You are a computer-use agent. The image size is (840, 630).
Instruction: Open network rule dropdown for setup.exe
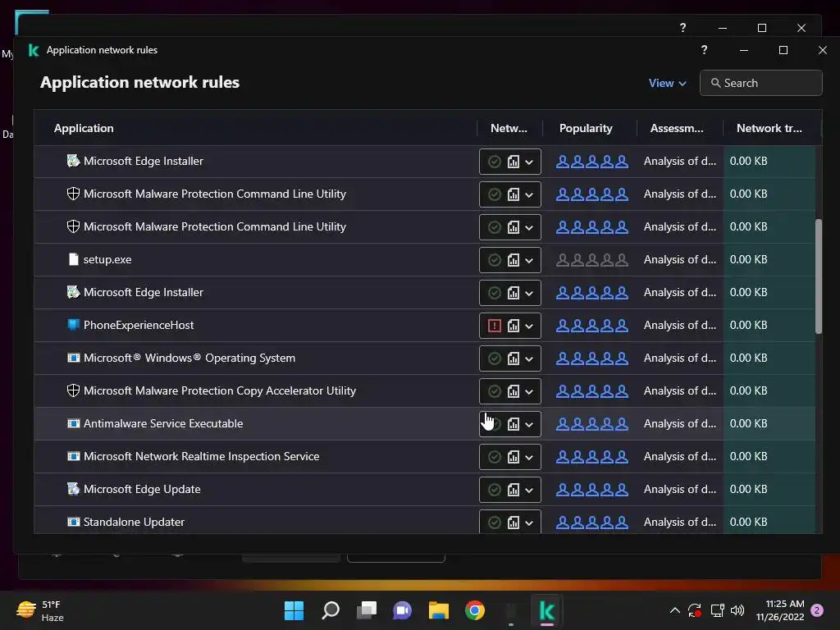click(x=529, y=260)
